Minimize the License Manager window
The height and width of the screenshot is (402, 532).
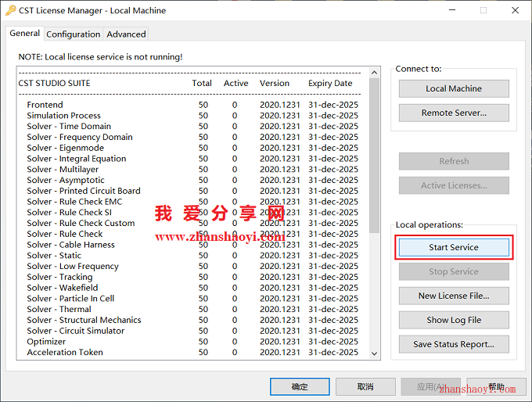(452, 10)
